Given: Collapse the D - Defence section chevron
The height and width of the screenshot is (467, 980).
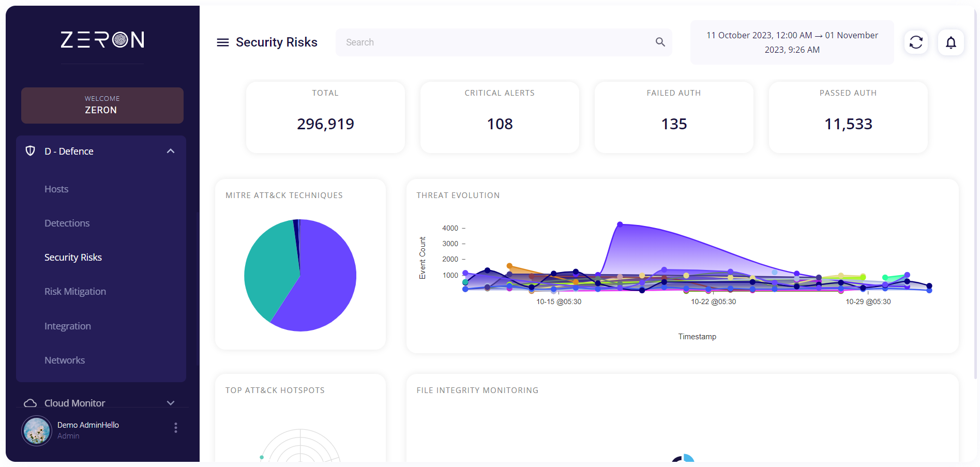Looking at the screenshot, I should 171,151.
